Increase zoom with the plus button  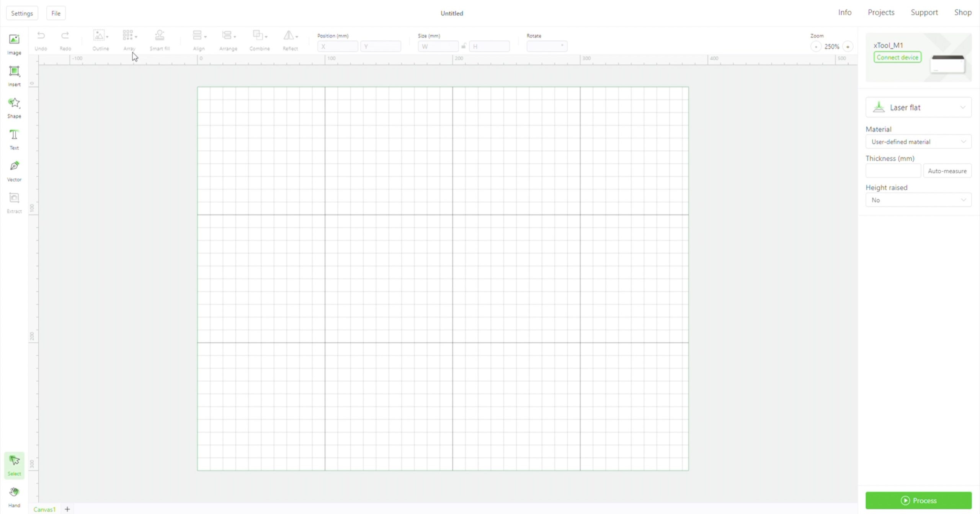point(848,47)
